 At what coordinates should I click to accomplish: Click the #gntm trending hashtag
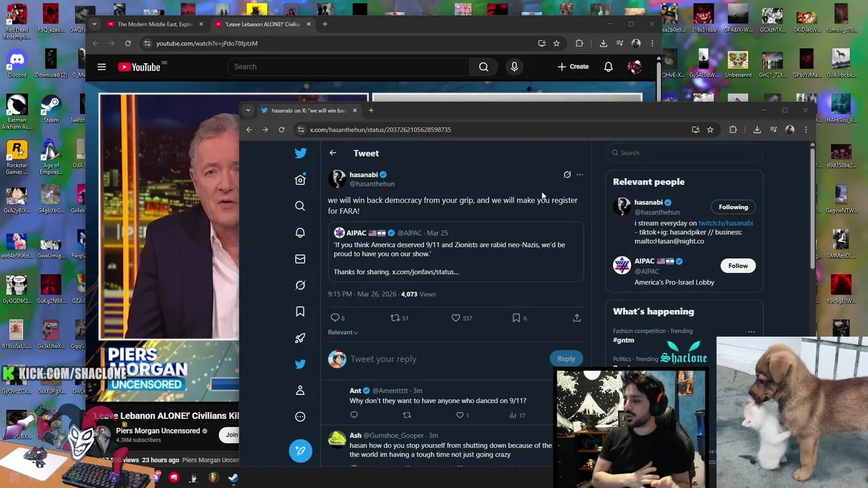[x=624, y=340]
